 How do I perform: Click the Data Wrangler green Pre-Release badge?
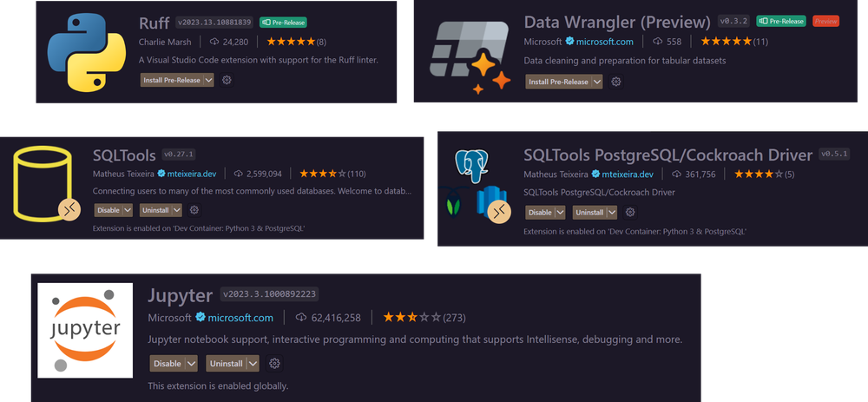[780, 22]
